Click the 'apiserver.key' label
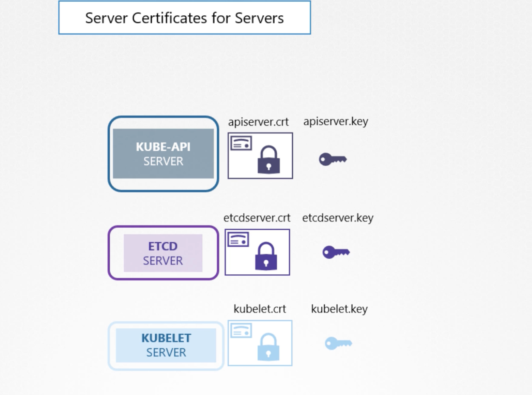Viewport: 532px width, 395px height. [x=335, y=121]
